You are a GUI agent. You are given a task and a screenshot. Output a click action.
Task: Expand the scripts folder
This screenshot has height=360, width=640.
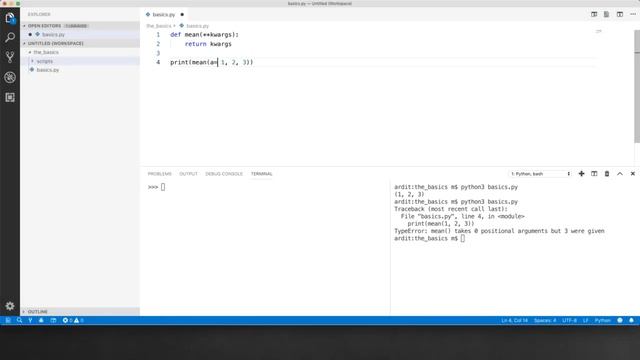(x=44, y=61)
